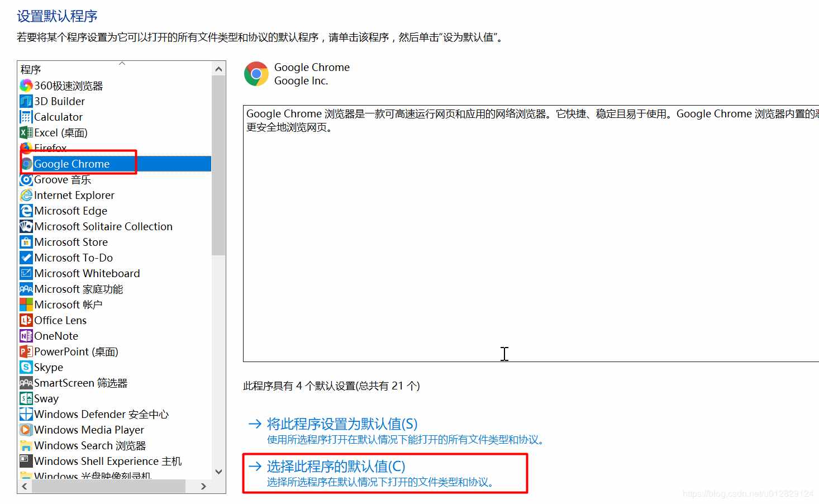Click the Microsoft Store icon
819x504 pixels.
point(26,242)
